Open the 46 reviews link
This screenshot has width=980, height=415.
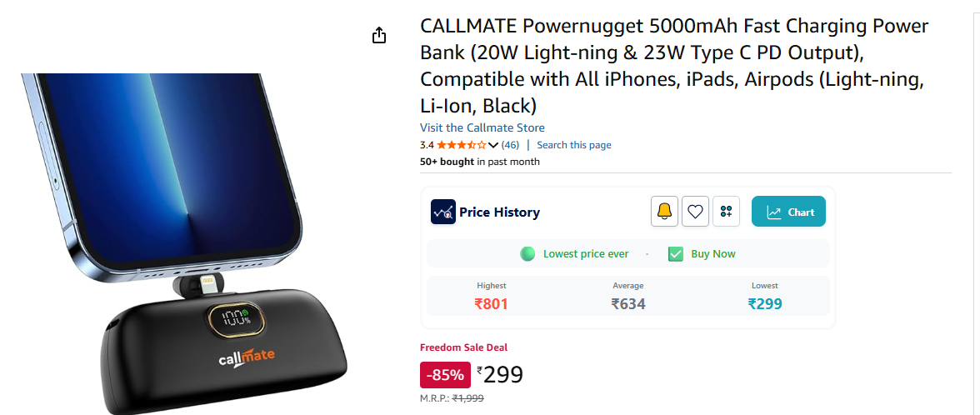tap(510, 145)
